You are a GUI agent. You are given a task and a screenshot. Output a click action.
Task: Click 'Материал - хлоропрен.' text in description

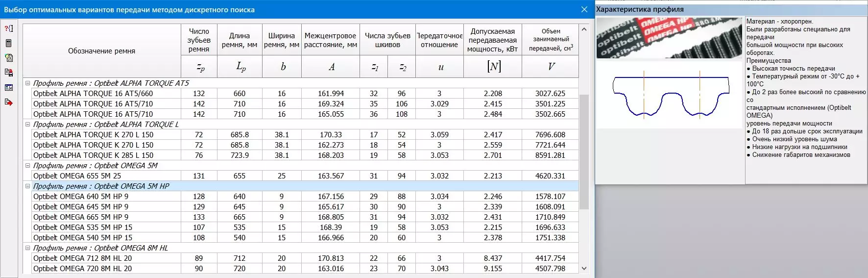(779, 22)
